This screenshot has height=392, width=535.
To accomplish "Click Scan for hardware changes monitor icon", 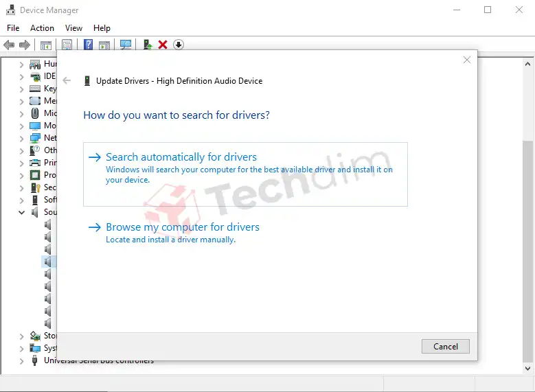I will coord(126,45).
